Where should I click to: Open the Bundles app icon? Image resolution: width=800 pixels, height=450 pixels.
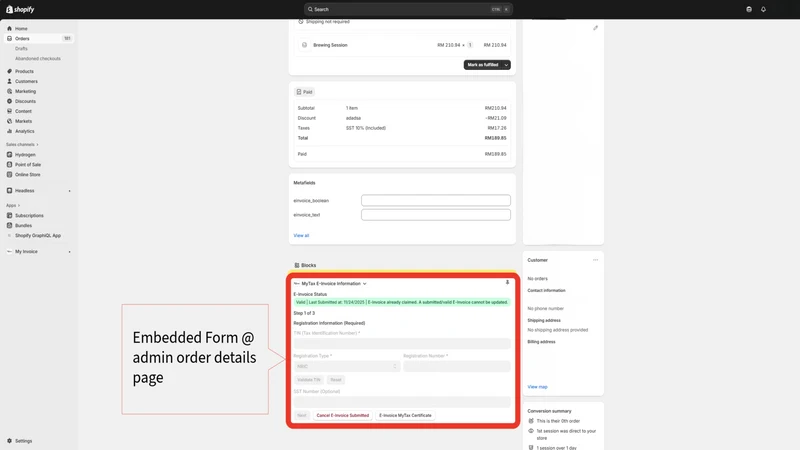(9, 226)
